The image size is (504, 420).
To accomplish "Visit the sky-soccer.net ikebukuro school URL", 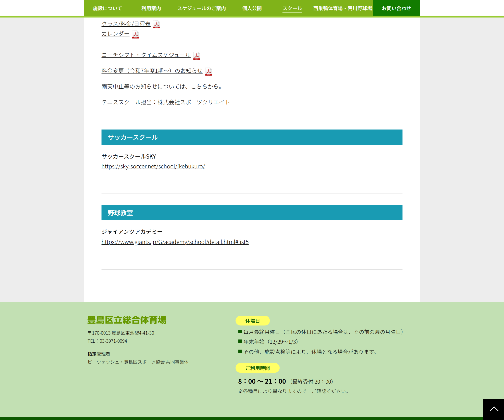I will coord(153,166).
